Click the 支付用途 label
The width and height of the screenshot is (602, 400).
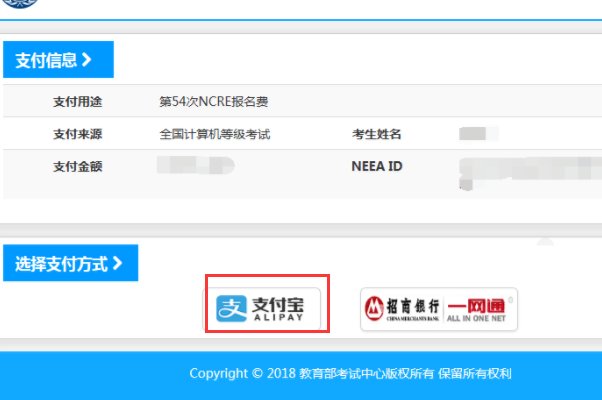pyautogui.click(x=78, y=102)
